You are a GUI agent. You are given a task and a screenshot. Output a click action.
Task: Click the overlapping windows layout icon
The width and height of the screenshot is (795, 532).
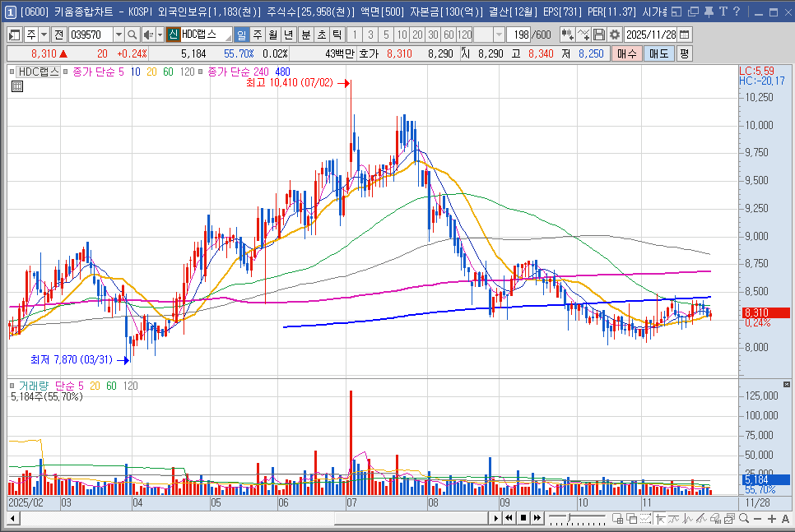(x=632, y=518)
